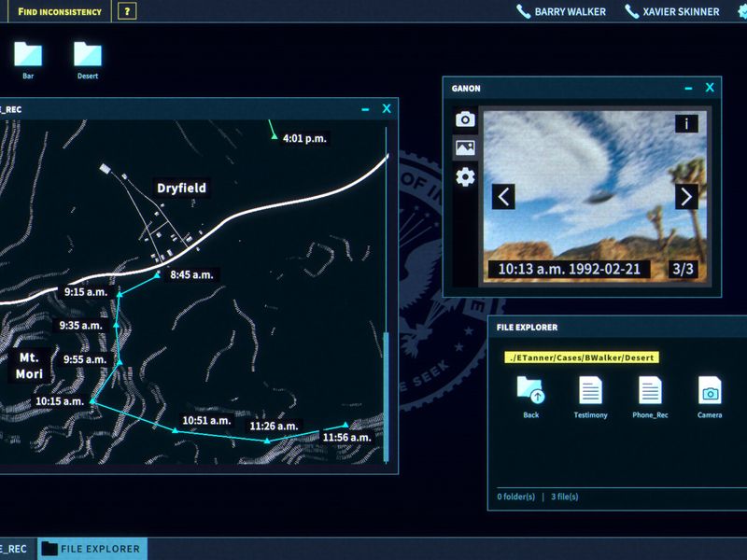747x560 pixels.
Task: Open the Testimony file
Action: [x=590, y=398]
